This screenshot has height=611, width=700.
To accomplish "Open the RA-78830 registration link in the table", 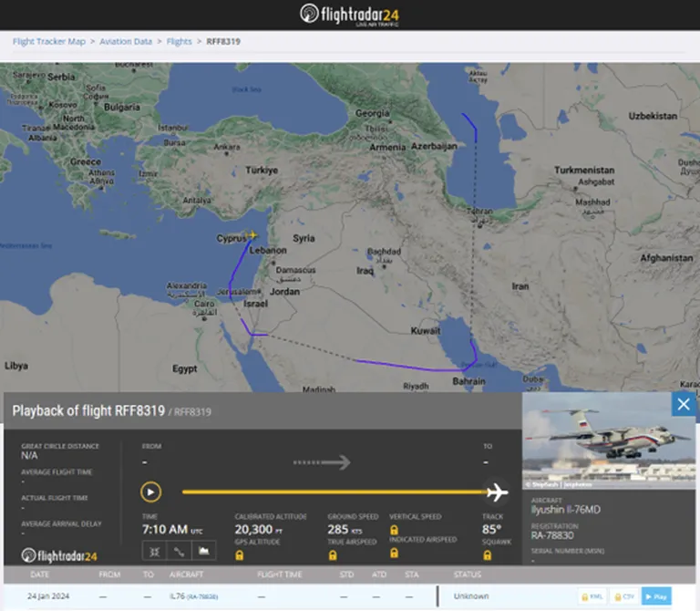I will pyautogui.click(x=202, y=596).
